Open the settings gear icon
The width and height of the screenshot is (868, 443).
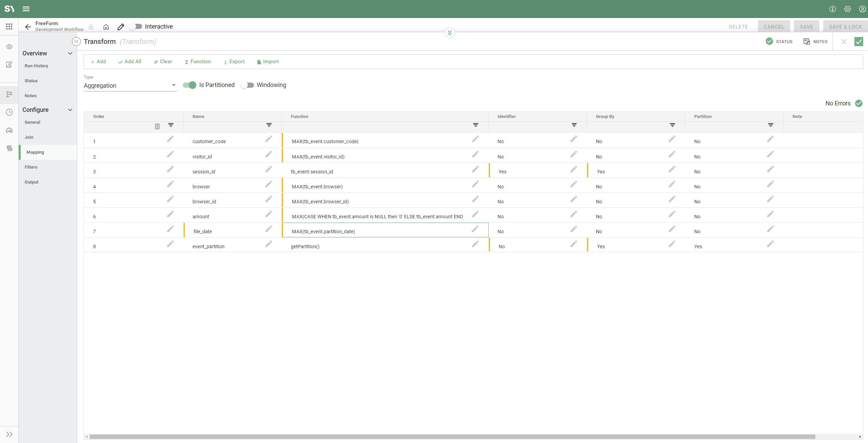847,9
